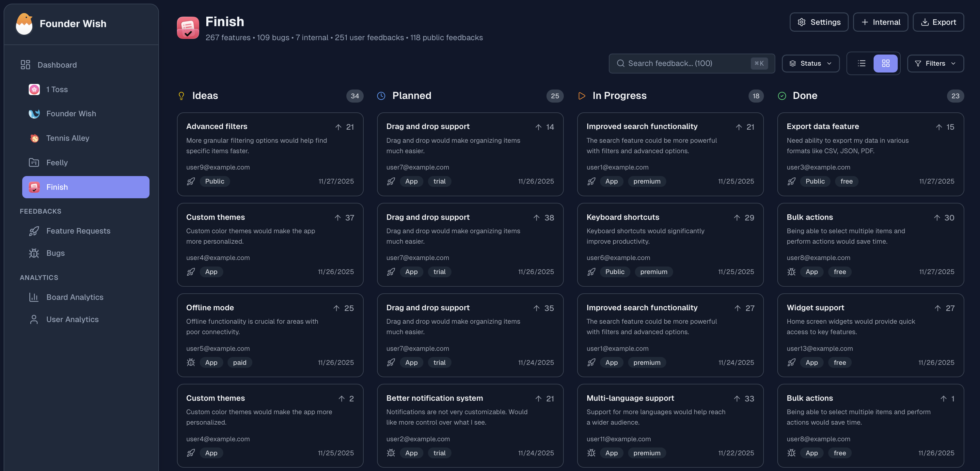
Task: Select the Tennis Alley project icon
Action: [x=34, y=138]
